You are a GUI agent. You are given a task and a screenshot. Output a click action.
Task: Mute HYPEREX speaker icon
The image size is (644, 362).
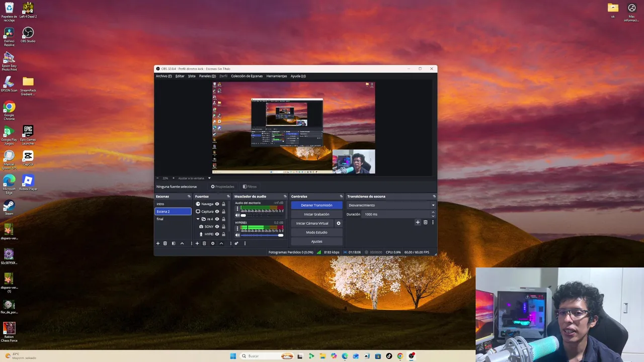[x=237, y=235]
